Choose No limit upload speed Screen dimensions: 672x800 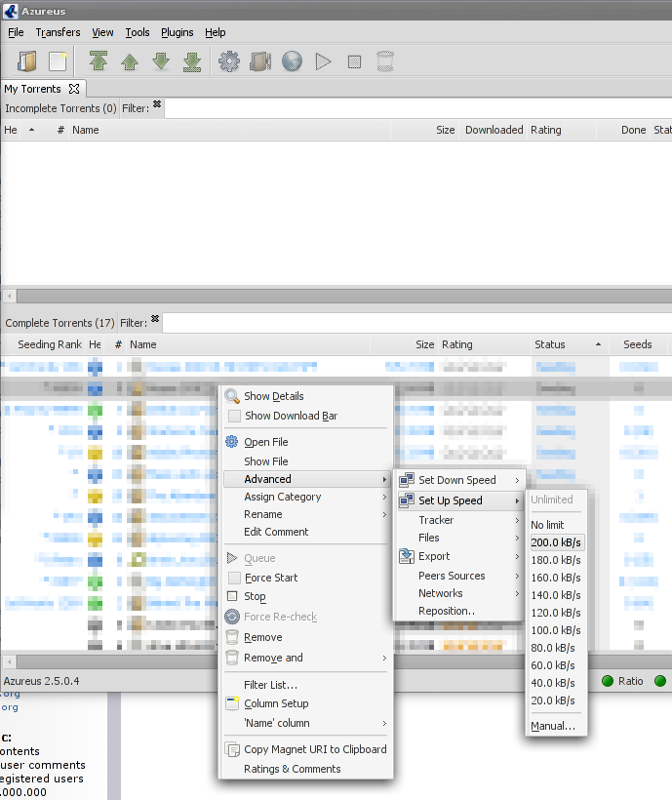pos(547,525)
